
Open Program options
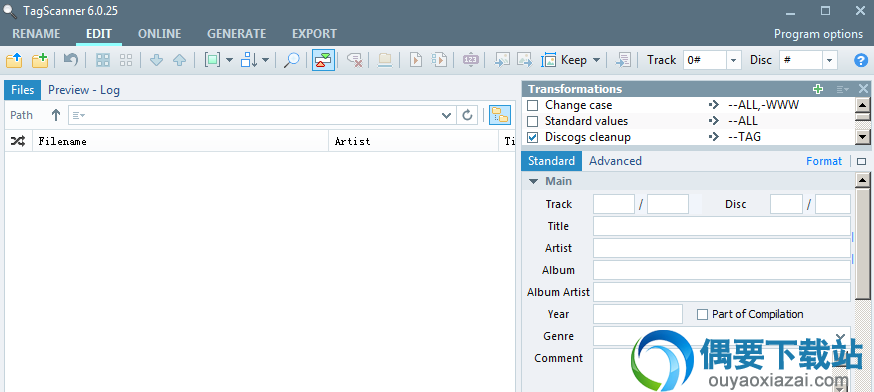pos(818,34)
